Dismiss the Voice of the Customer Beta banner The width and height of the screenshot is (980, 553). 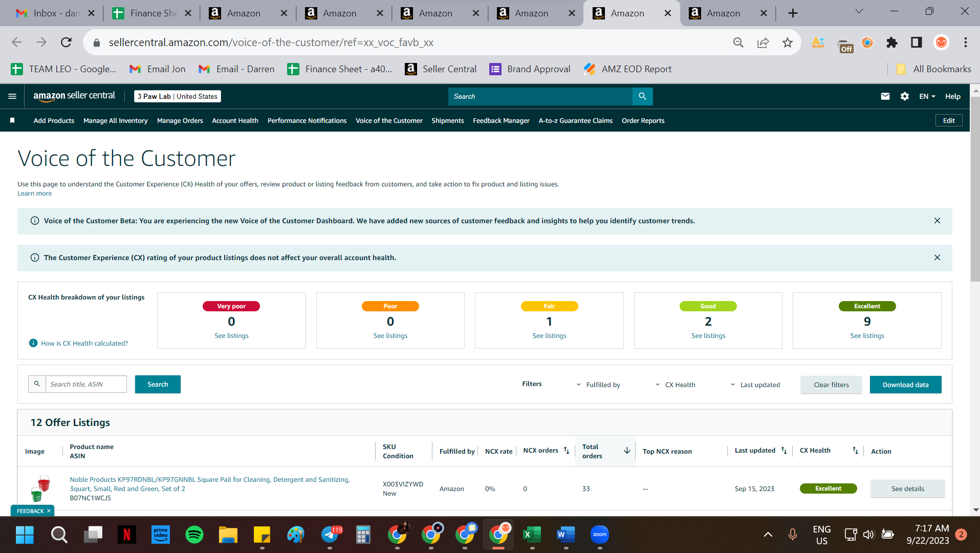[x=937, y=221]
